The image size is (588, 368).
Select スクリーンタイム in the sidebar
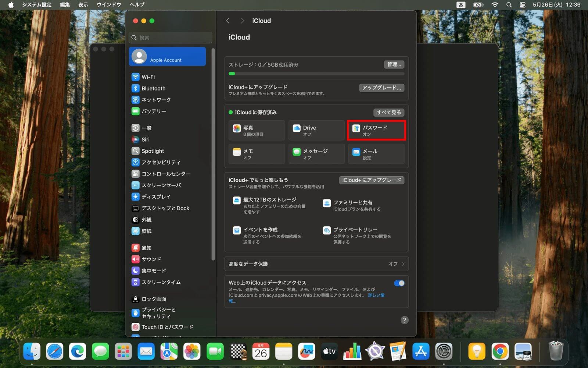(x=167, y=282)
